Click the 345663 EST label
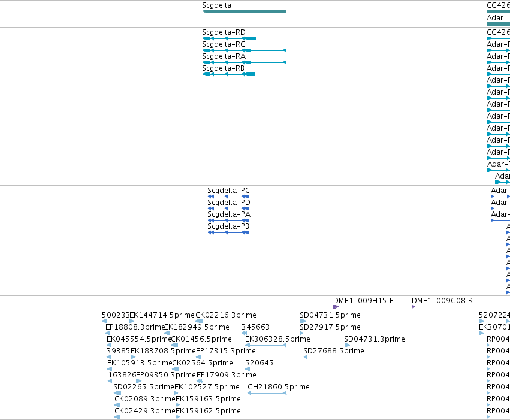 pyautogui.click(x=256, y=327)
